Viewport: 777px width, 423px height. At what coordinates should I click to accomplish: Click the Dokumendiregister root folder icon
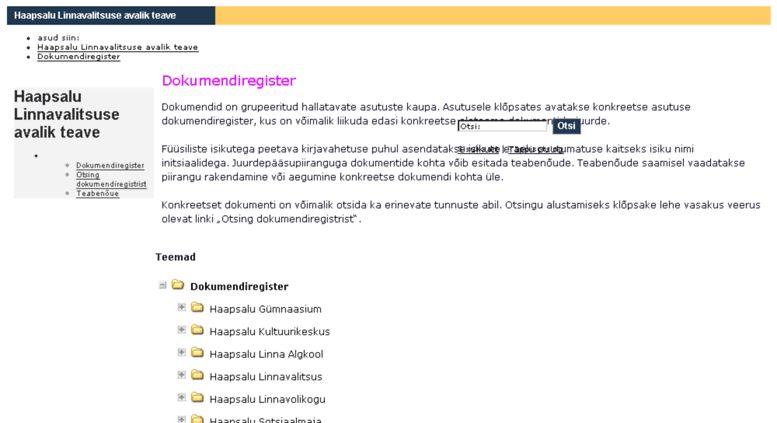tap(177, 285)
